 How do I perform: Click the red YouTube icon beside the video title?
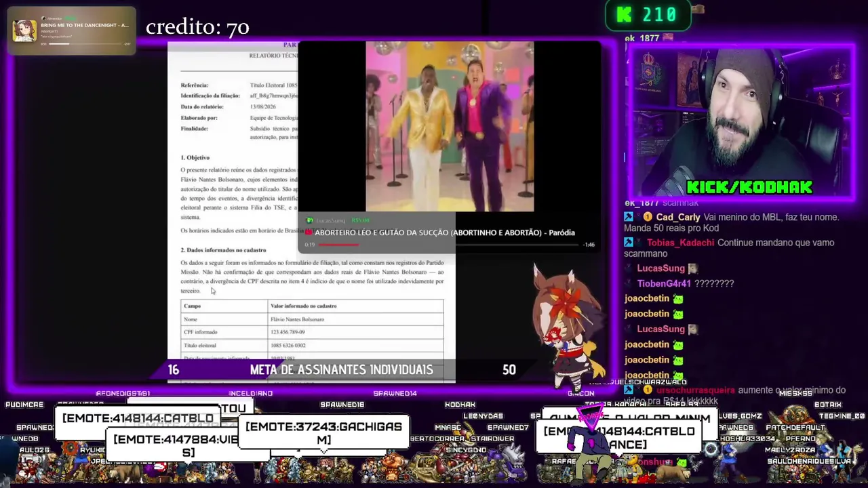click(x=309, y=232)
